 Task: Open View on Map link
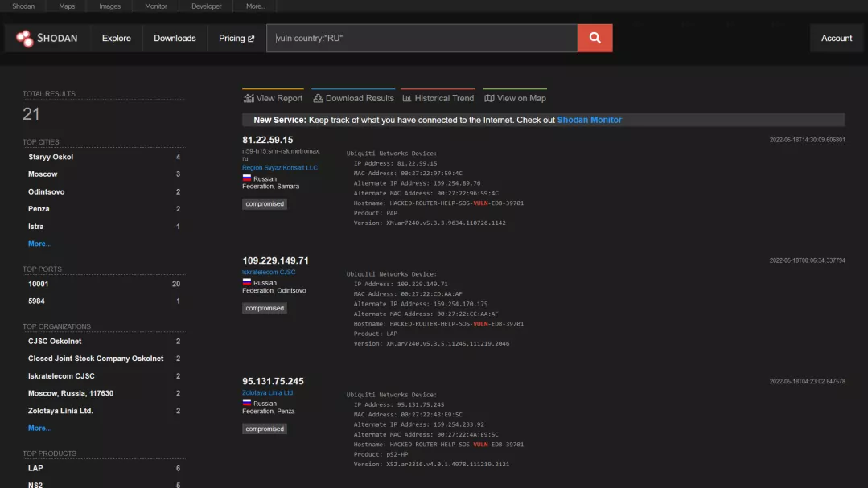pos(489,98)
